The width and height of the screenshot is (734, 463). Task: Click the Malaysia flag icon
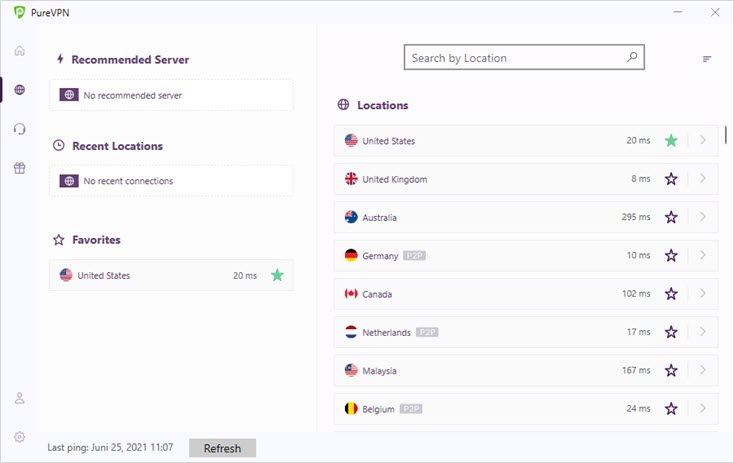coord(351,370)
